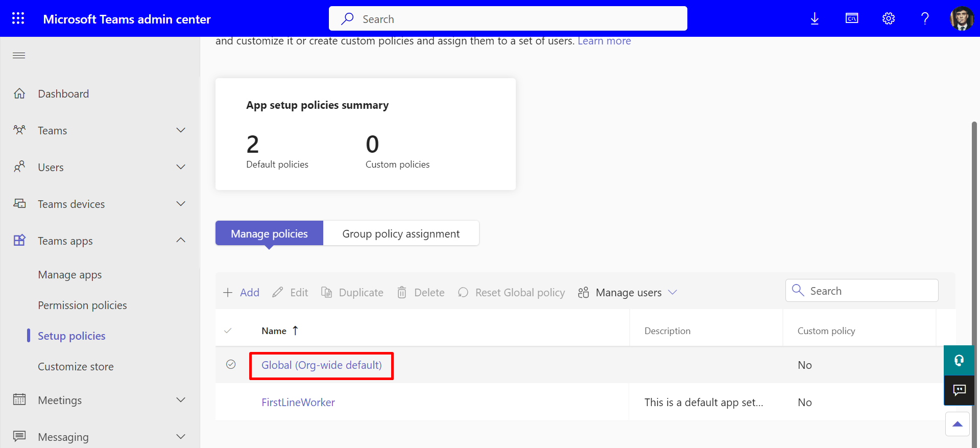Click the Duplicate copy icon
The width and height of the screenshot is (980, 448).
[x=326, y=292]
